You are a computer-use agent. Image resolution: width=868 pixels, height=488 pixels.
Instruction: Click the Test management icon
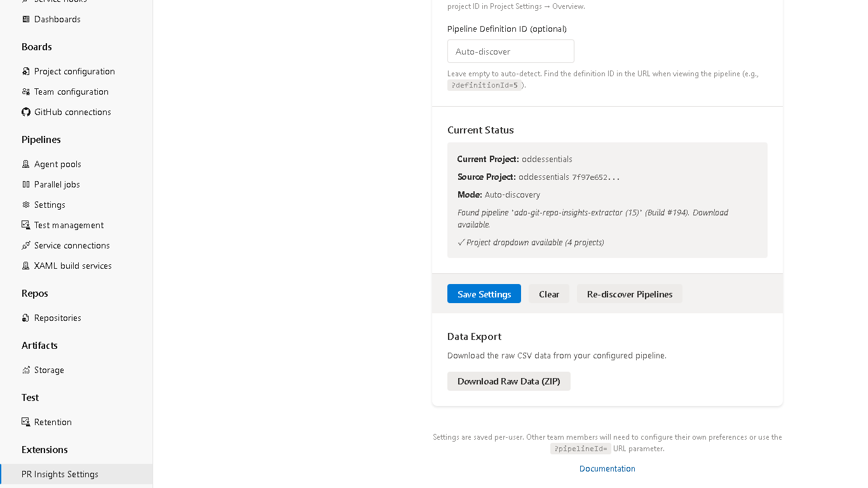point(26,225)
